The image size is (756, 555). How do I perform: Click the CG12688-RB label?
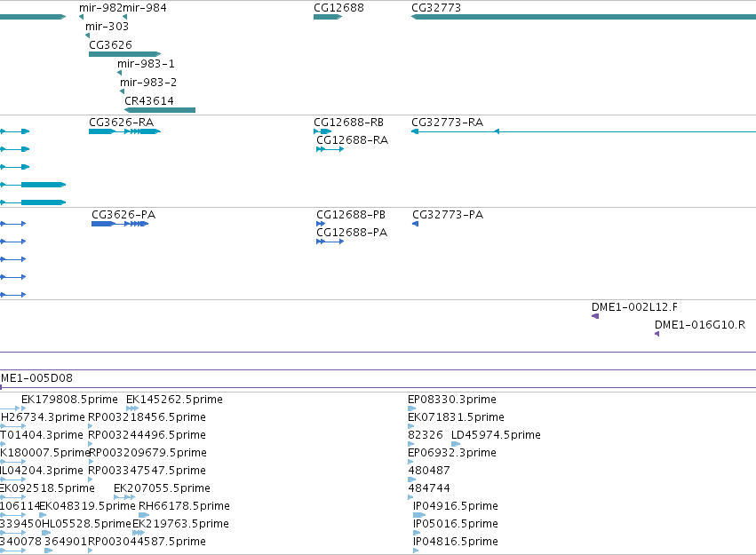[348, 123]
